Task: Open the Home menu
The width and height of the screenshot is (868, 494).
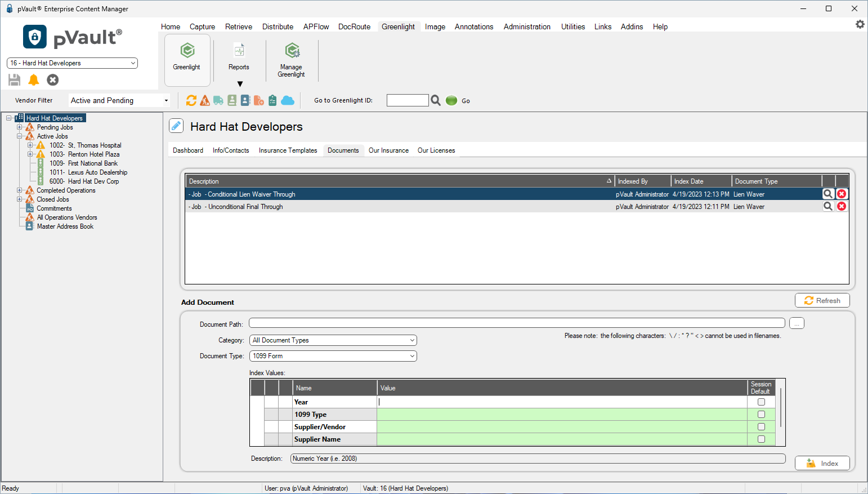Action: (171, 26)
